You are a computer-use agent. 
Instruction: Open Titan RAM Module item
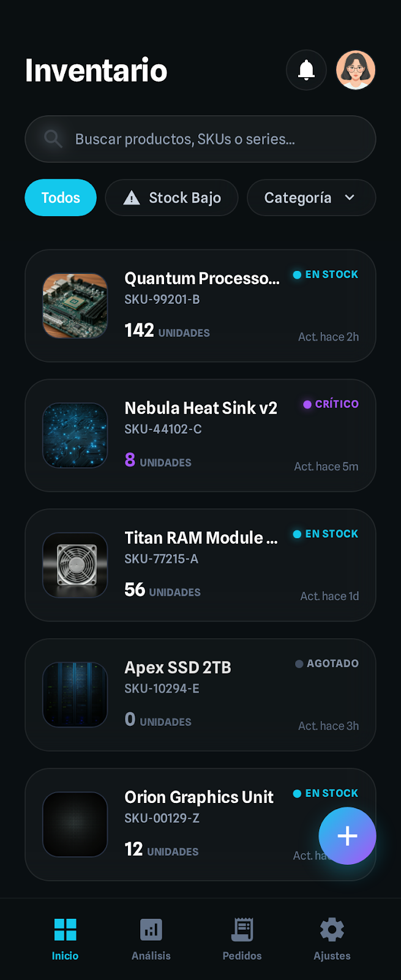[x=200, y=565]
